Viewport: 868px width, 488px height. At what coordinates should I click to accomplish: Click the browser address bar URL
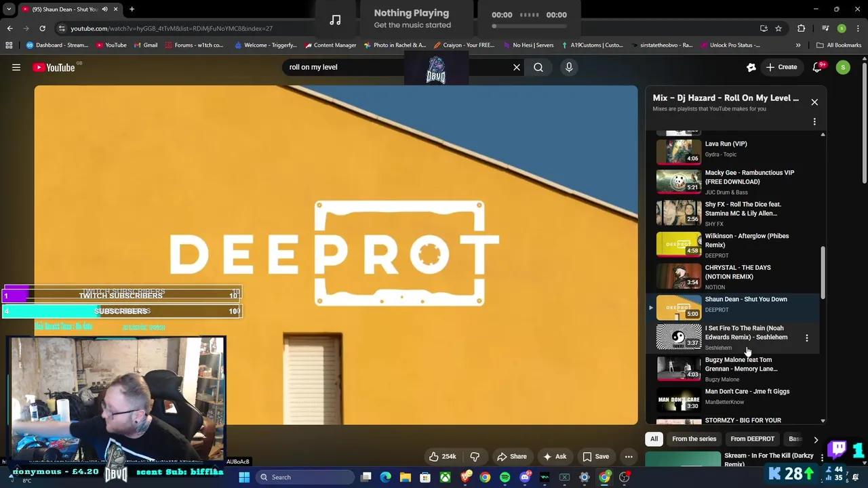point(172,28)
